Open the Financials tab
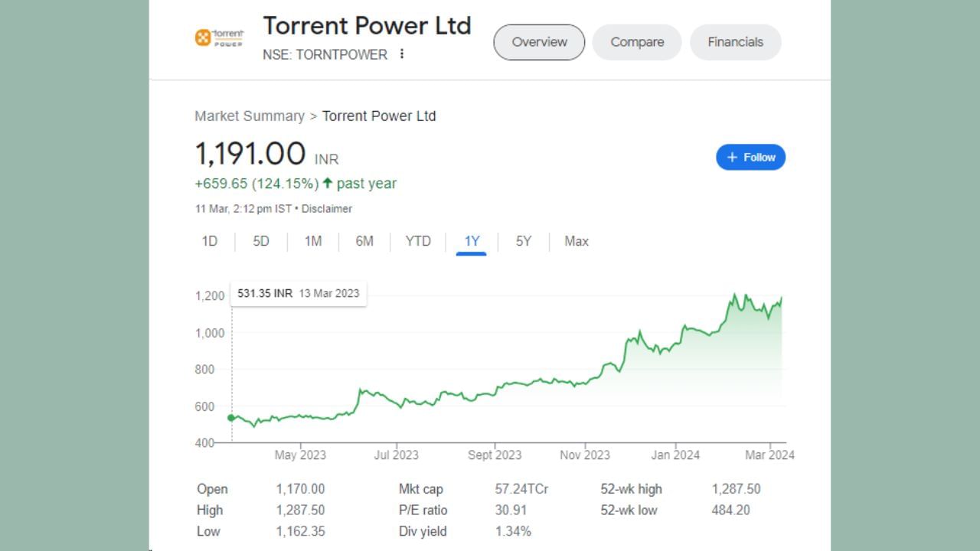The image size is (980, 551). click(735, 42)
